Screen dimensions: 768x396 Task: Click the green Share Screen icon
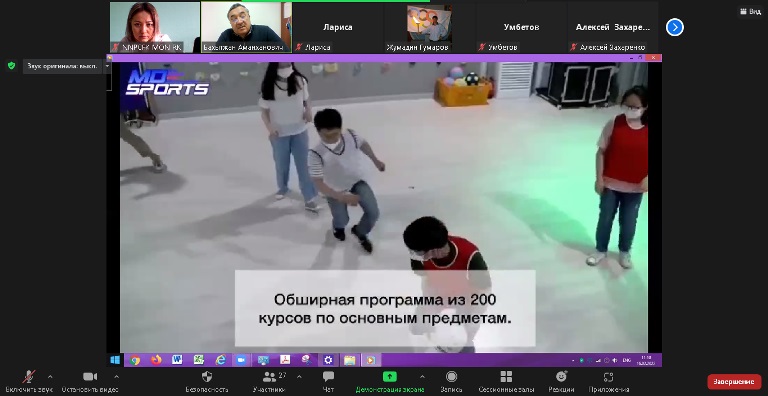389,376
